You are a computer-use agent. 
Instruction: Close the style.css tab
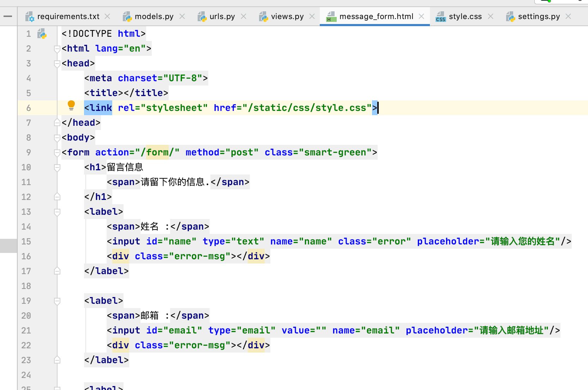pos(491,16)
